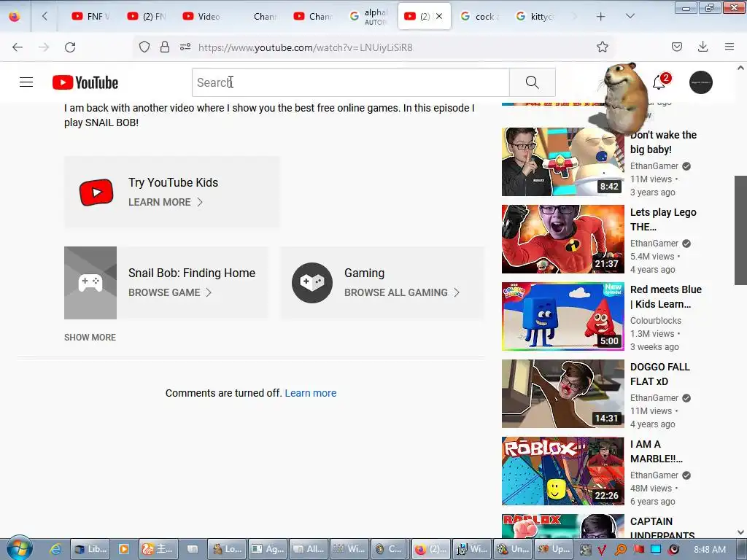Open the Windows Start orb
Screen dimensions: 747x560
pyautogui.click(x=19, y=548)
